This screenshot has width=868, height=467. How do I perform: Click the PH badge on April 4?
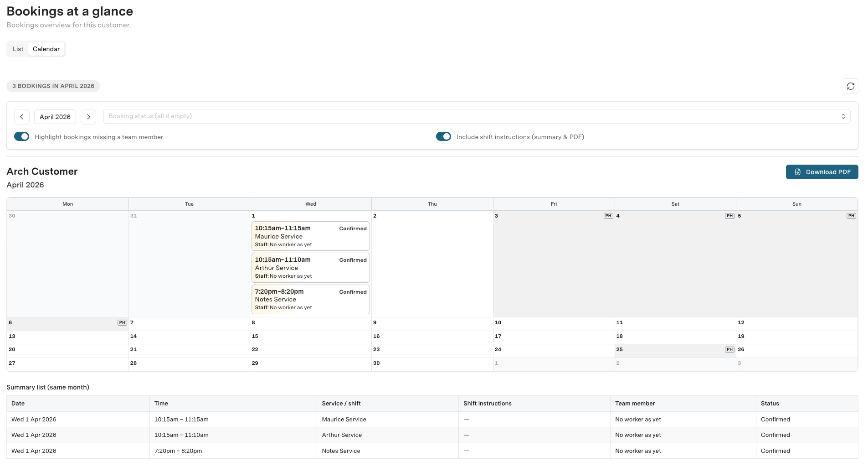729,216
